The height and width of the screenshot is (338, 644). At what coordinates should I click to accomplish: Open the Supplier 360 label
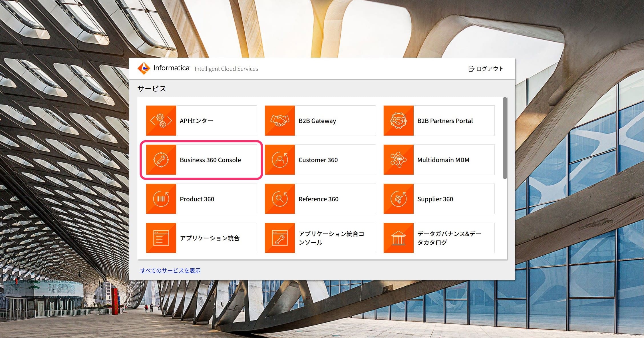coord(435,199)
